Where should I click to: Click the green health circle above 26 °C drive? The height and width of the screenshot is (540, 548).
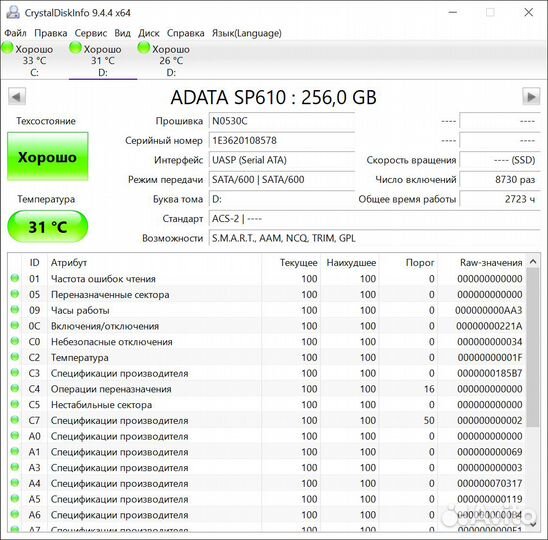(x=144, y=48)
